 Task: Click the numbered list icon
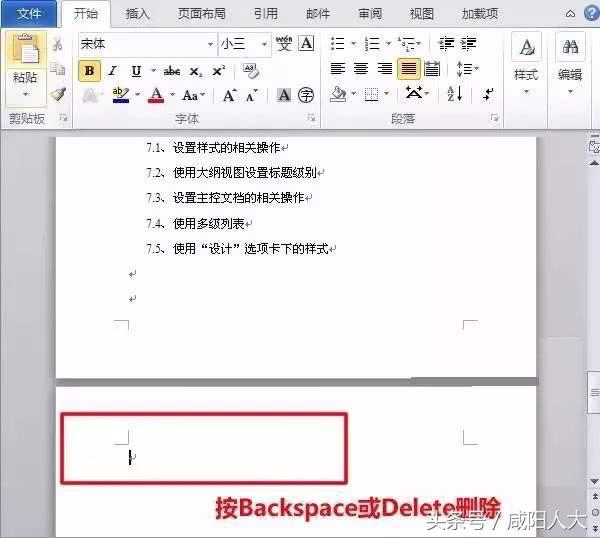click(x=372, y=44)
